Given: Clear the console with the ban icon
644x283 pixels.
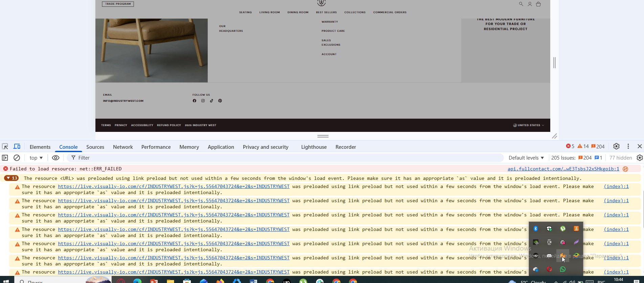Looking at the screenshot, I should click(x=17, y=158).
